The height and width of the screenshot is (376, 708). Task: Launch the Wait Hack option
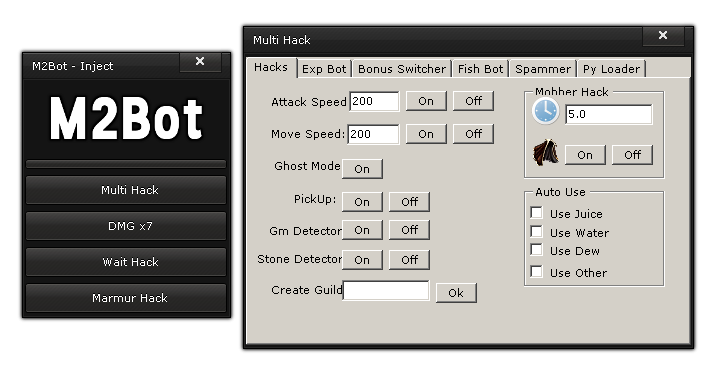(x=126, y=262)
